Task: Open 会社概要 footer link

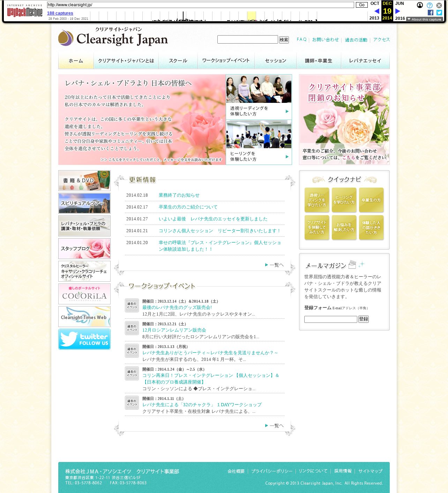Action: tap(236, 471)
